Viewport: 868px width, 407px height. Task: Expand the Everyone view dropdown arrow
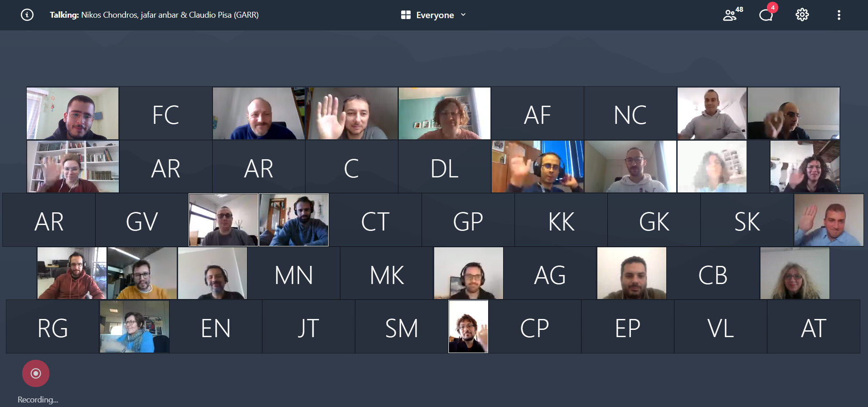tap(463, 15)
